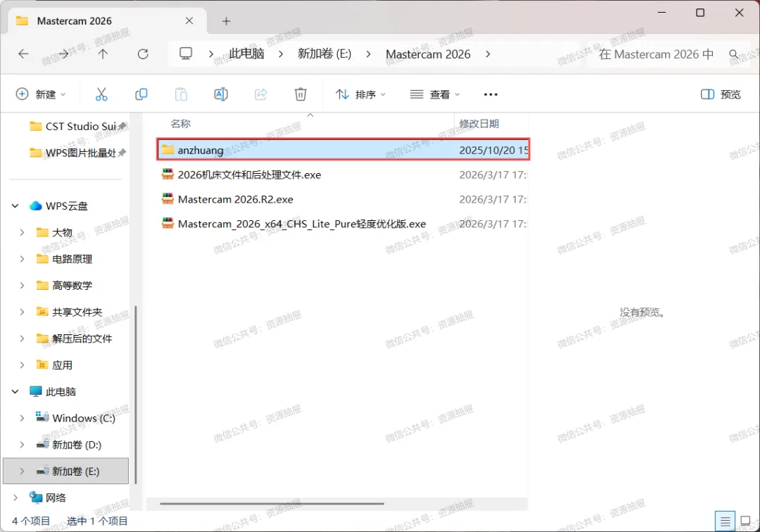Click the PC monitor icon in address bar
The width and height of the screenshot is (760, 532).
tap(186, 53)
